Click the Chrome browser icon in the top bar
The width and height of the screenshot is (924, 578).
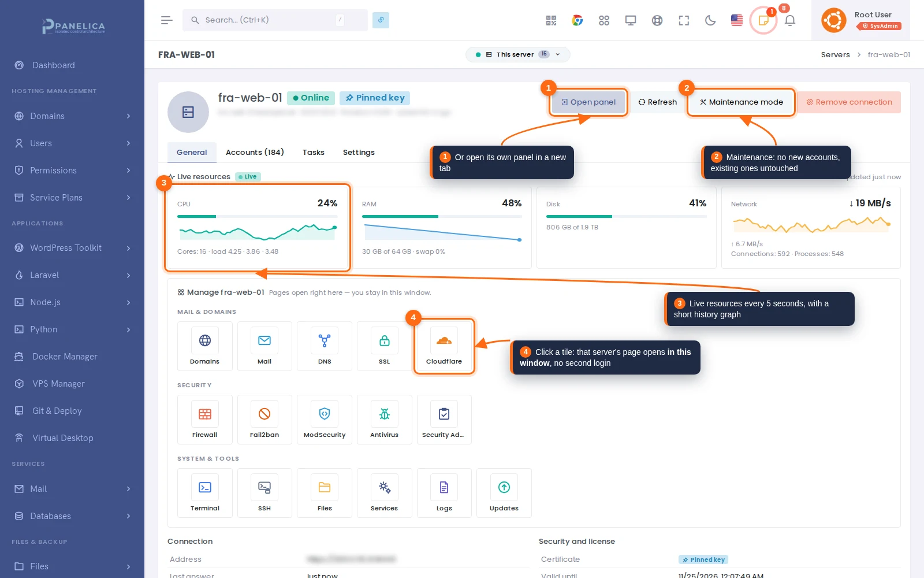pyautogui.click(x=577, y=20)
